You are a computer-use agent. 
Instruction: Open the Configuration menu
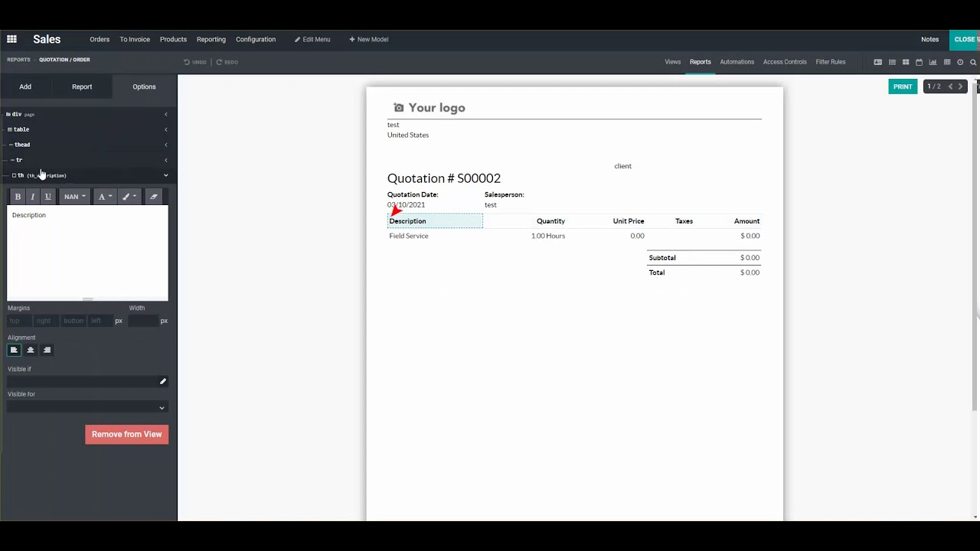pyautogui.click(x=256, y=39)
